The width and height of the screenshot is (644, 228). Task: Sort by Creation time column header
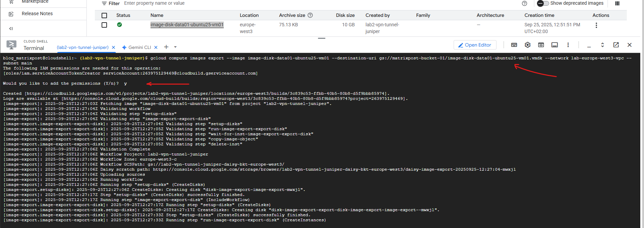[539, 15]
